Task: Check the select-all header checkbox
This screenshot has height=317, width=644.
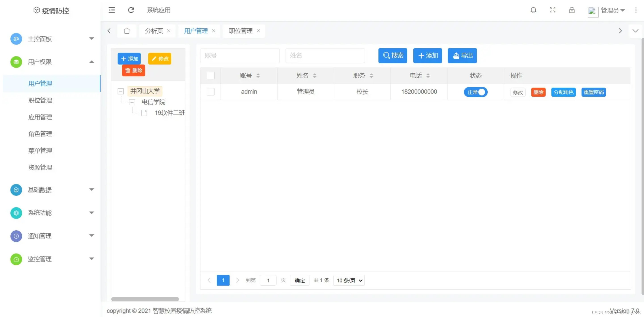Action: click(x=210, y=76)
